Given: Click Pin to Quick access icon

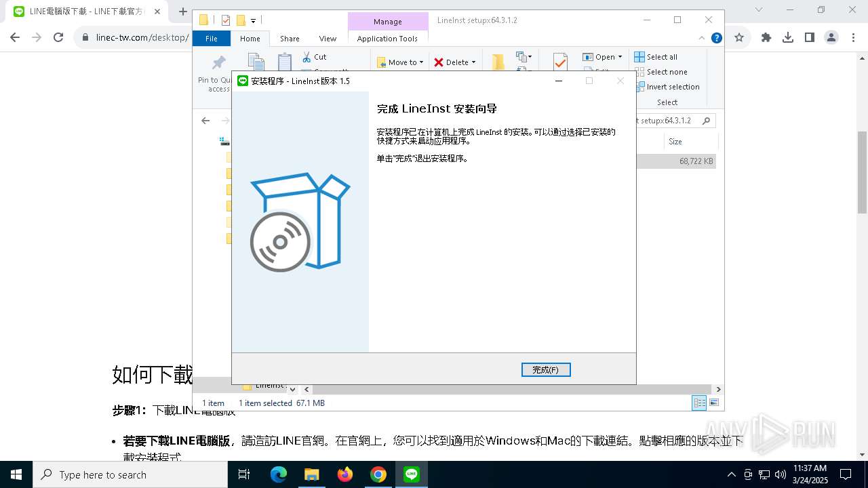Looking at the screenshot, I should point(218,64).
